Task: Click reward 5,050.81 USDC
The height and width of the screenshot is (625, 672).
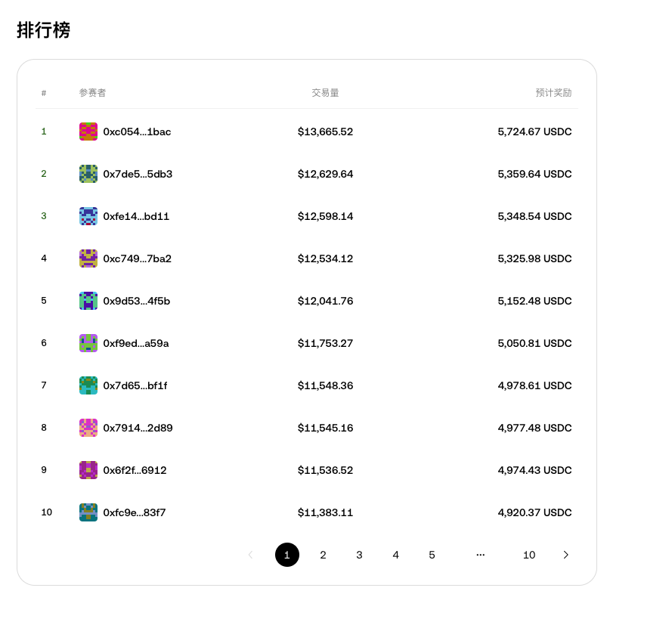Action: [x=534, y=343]
